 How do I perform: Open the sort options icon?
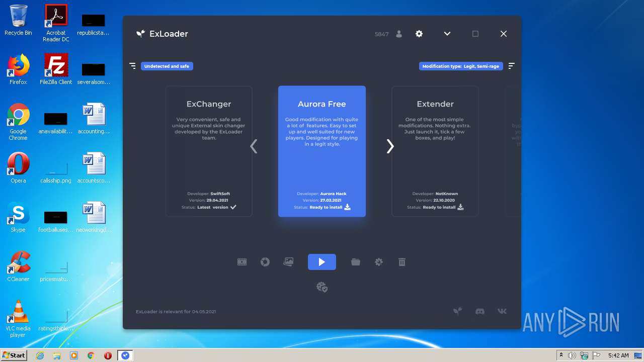tap(511, 66)
